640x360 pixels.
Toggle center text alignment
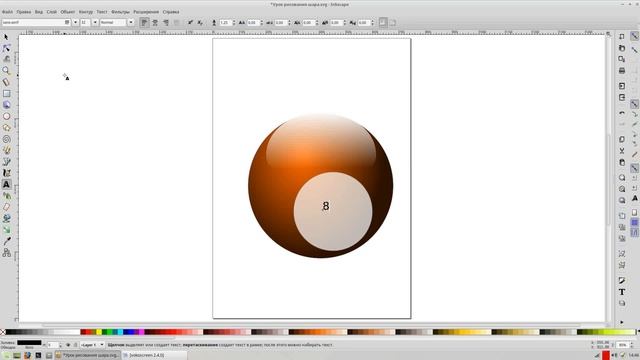coord(155,22)
